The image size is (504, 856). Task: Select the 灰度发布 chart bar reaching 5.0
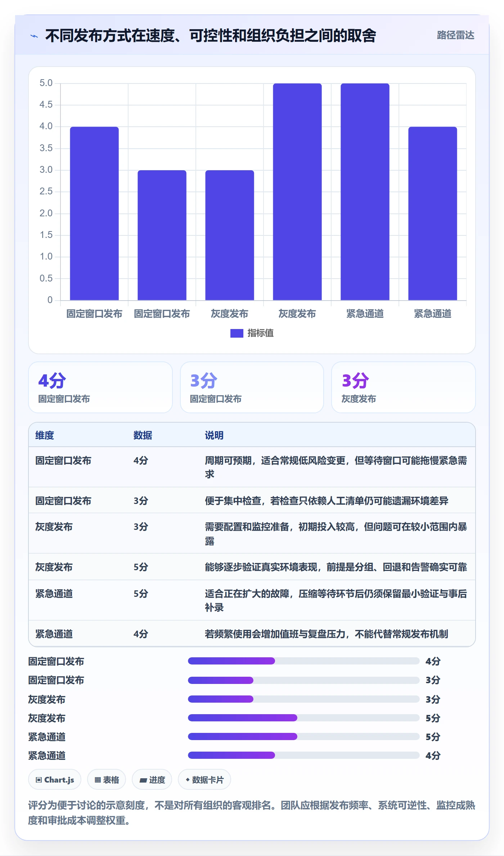pos(297,192)
